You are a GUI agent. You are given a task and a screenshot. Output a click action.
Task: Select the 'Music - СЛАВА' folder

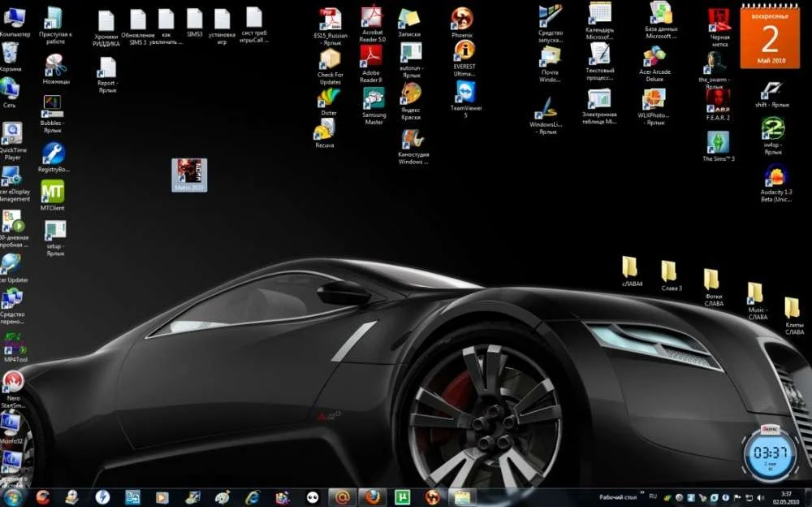(756, 292)
